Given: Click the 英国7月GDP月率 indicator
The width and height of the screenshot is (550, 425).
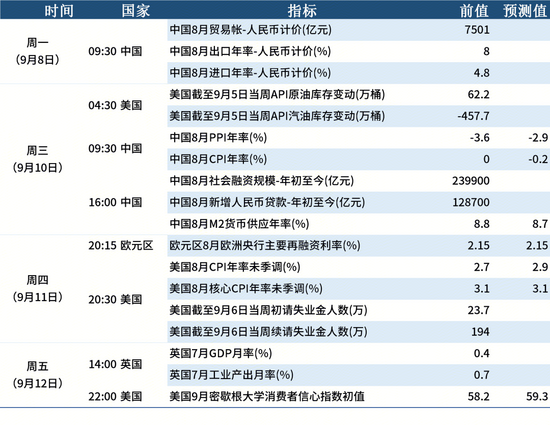Looking at the screenshot, I should click(x=221, y=353).
